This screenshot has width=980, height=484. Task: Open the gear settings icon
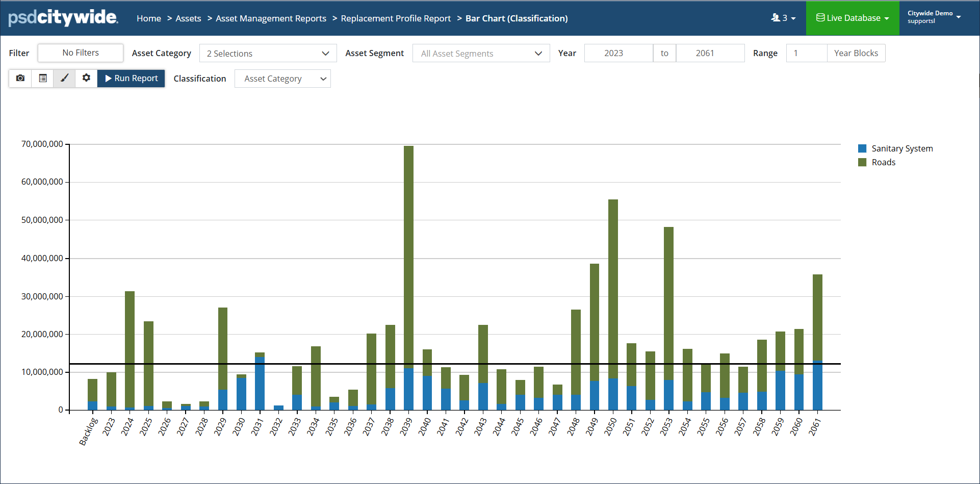[x=87, y=78]
